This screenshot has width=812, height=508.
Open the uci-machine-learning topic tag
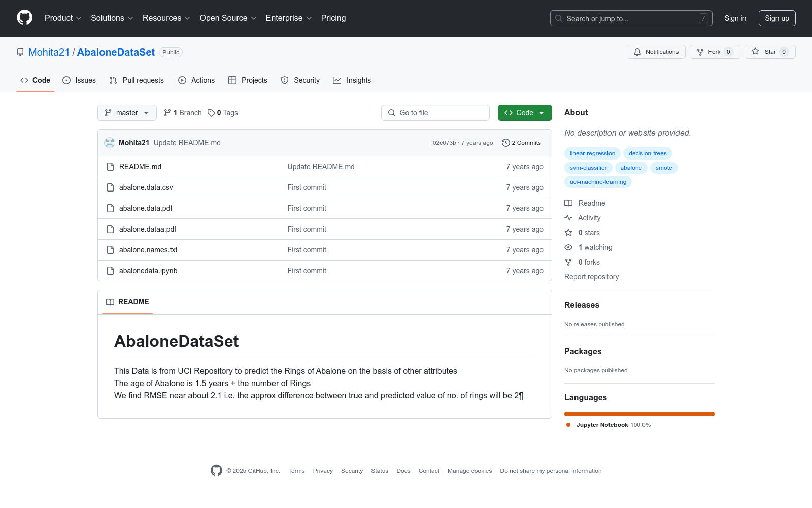(598, 182)
